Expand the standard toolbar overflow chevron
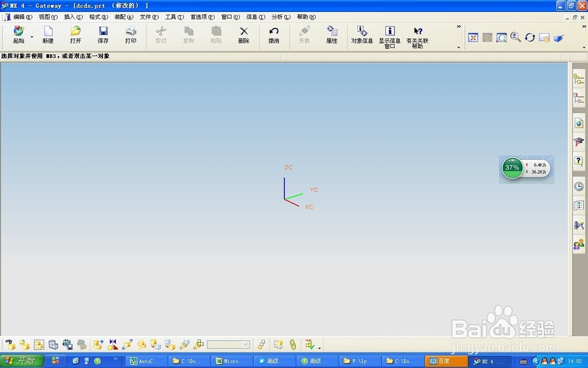 point(458,26)
